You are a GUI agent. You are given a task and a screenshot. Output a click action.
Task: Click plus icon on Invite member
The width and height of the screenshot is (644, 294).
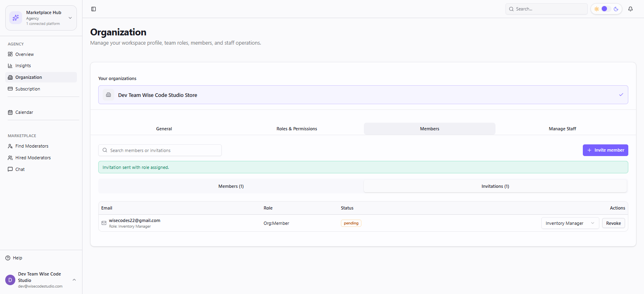pos(589,150)
